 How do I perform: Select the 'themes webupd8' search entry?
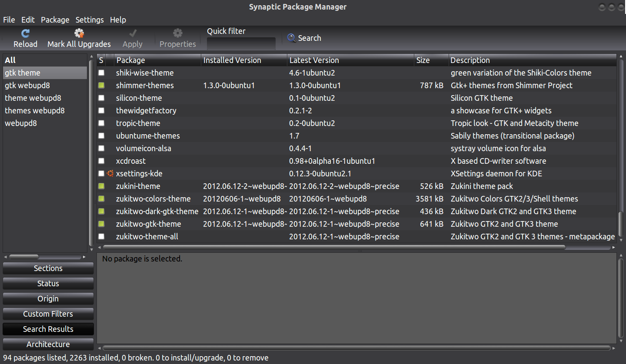click(x=45, y=110)
